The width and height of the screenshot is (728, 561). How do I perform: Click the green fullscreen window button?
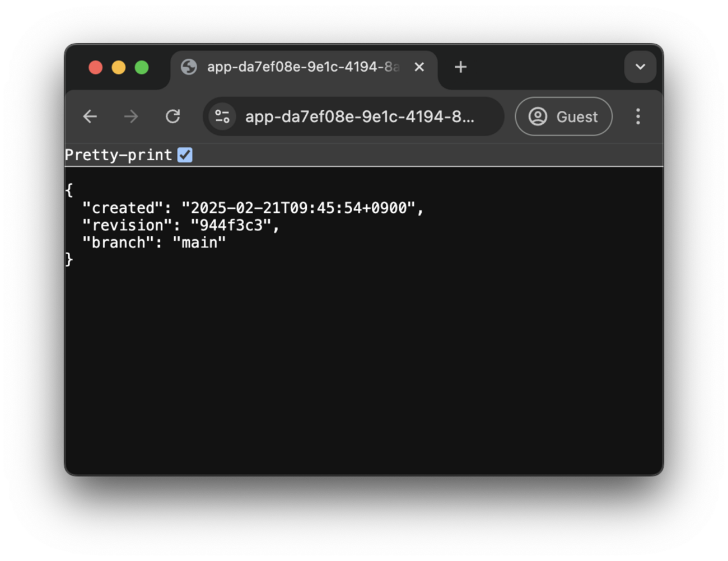(142, 68)
